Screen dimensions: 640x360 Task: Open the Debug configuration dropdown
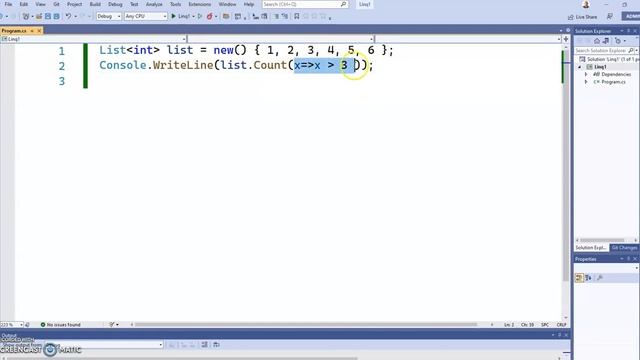pos(109,16)
